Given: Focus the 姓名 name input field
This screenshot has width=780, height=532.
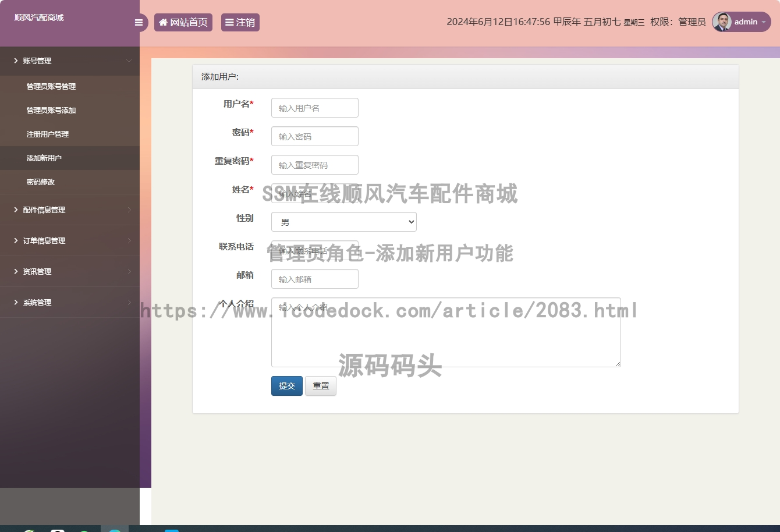Looking at the screenshot, I should 315,193.
